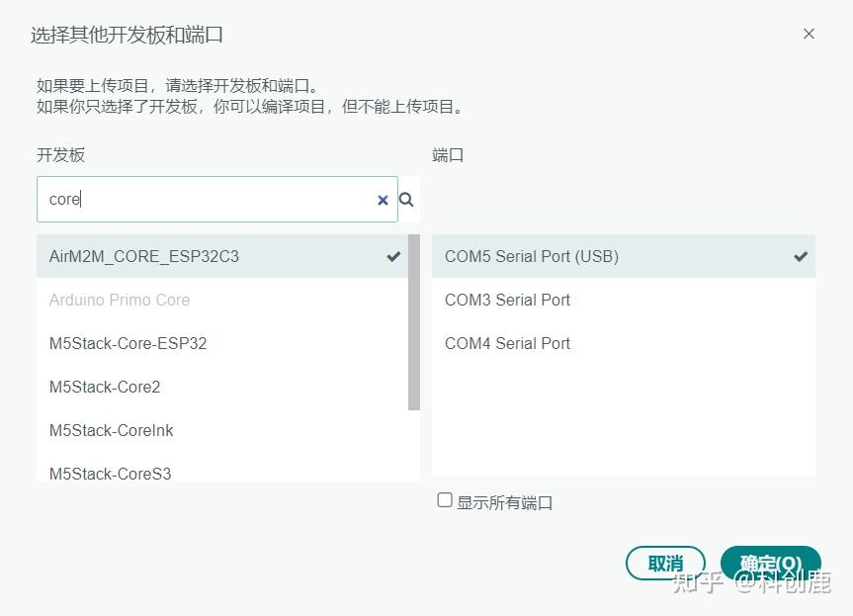Select the AirM2M_CORE_ESP32C3 board
The width and height of the screenshot is (853, 616).
tap(144, 256)
